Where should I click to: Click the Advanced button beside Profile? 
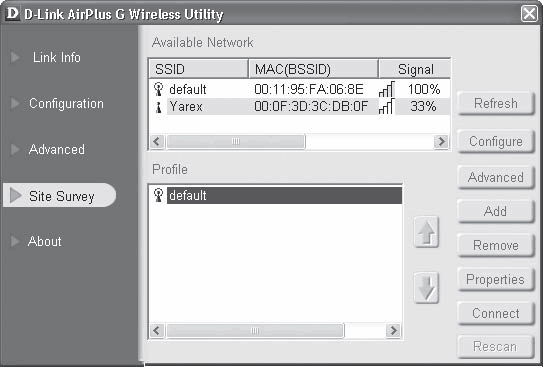[x=496, y=177]
